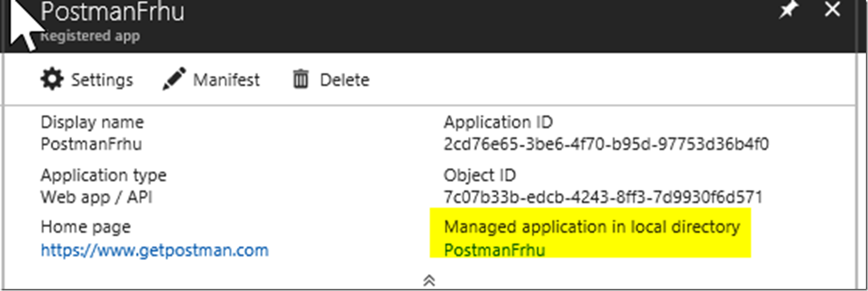The image size is (868, 291).
Task: Pin the PostmanFrhu blade
Action: pyautogui.click(x=788, y=9)
